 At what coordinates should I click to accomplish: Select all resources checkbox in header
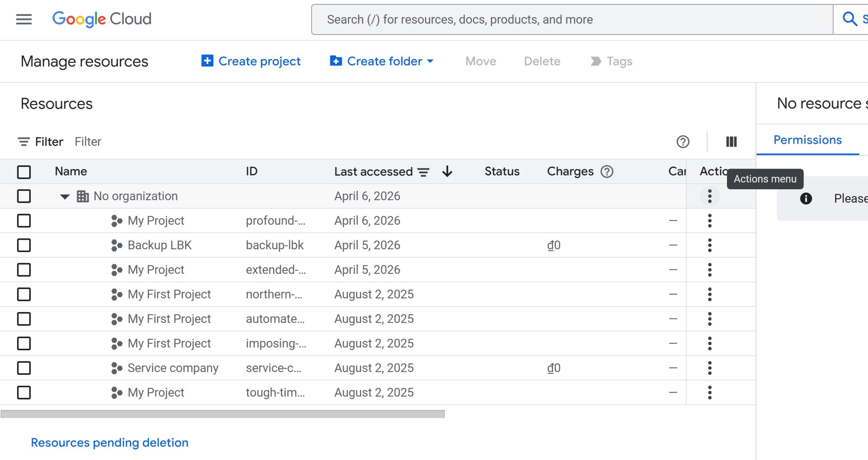pos(24,172)
